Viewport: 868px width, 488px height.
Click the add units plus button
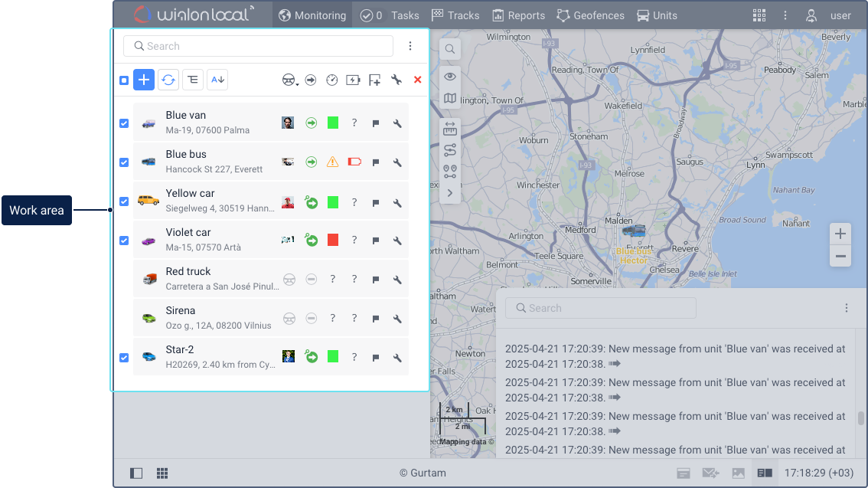click(144, 80)
